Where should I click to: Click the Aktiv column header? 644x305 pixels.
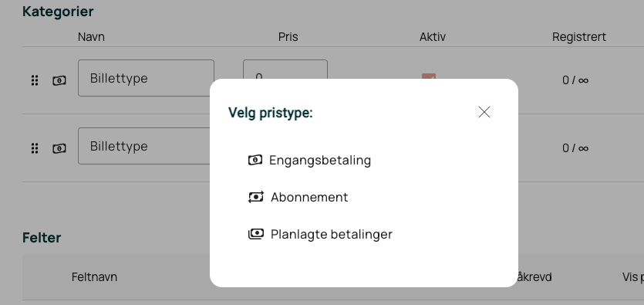[433, 37]
